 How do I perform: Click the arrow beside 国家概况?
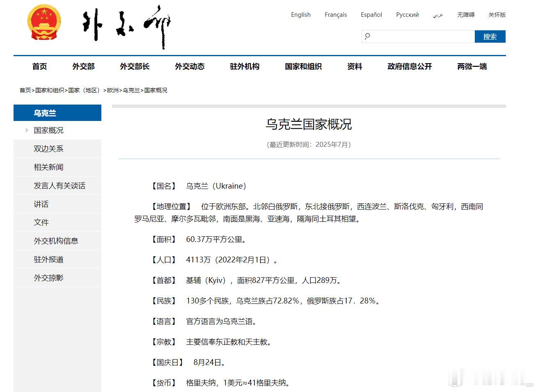tap(27, 130)
